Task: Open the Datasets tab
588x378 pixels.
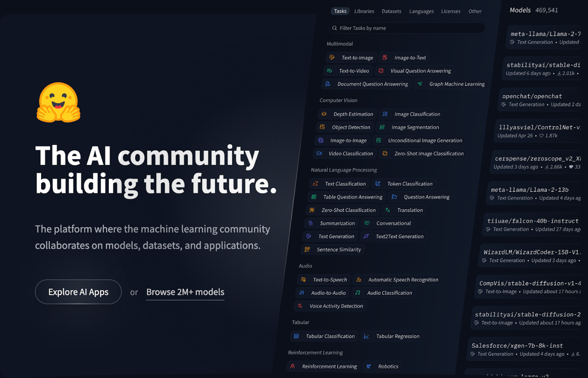Action: tap(391, 11)
